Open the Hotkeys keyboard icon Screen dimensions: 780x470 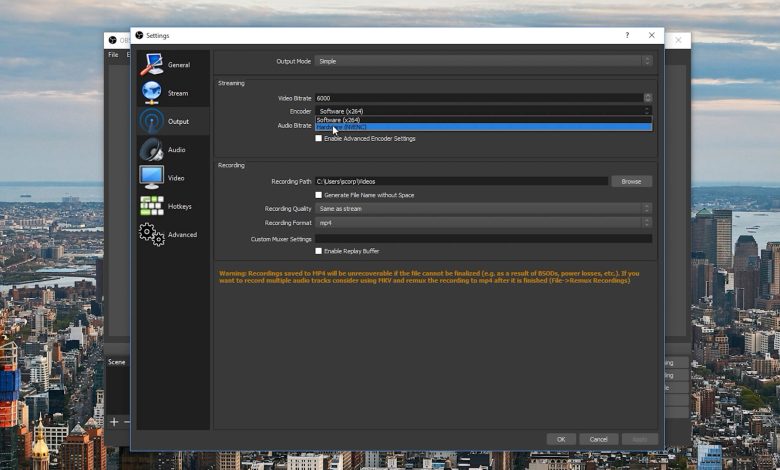click(151, 206)
